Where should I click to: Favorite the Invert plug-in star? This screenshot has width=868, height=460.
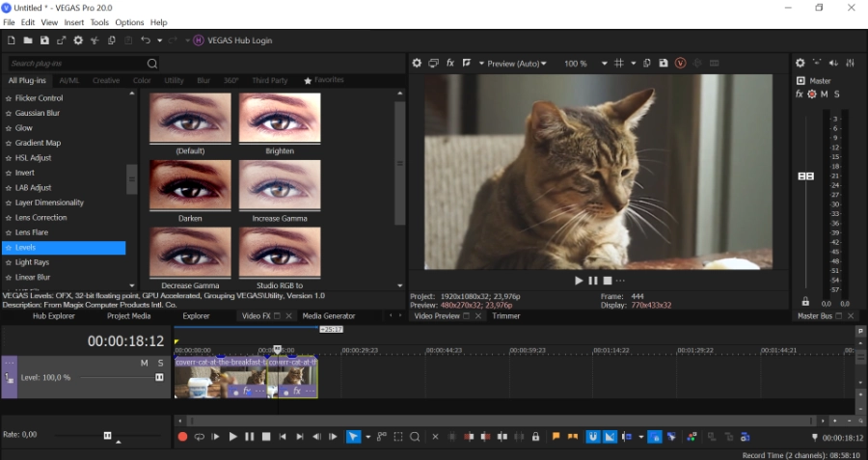tap(9, 173)
